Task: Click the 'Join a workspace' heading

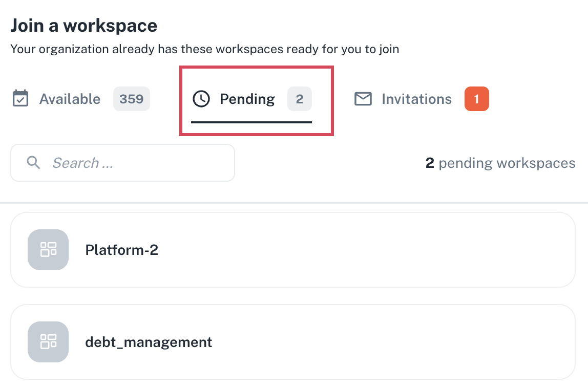Action: (83, 26)
